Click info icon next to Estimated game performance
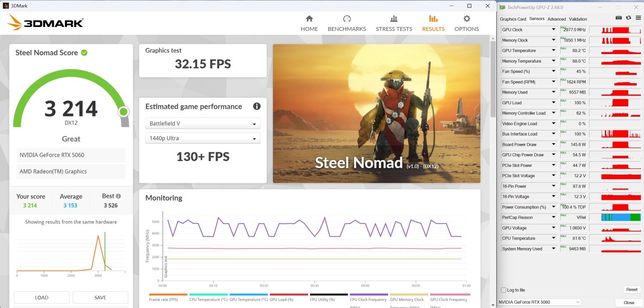This screenshot has height=308, width=644. 257,106
